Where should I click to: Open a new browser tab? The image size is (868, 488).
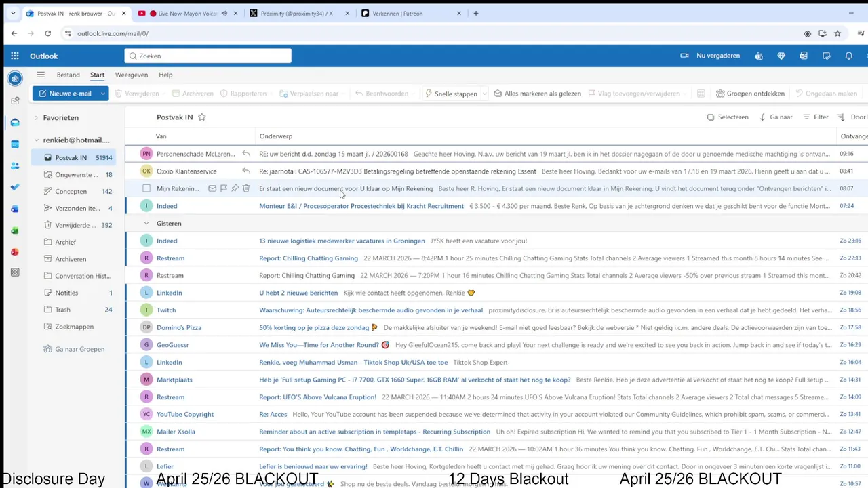[476, 13]
